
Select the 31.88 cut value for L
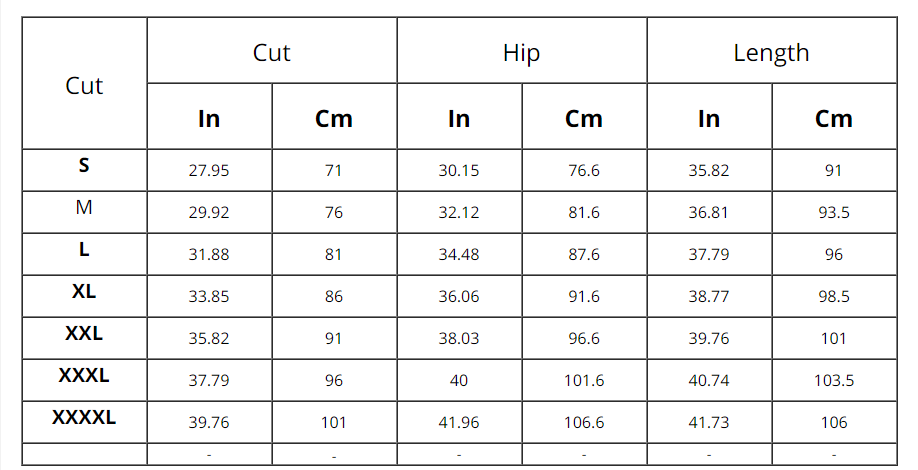[209, 255]
